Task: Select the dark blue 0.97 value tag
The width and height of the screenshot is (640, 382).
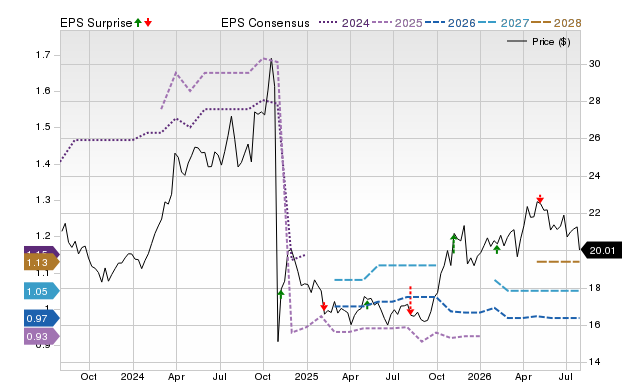Action: click(x=41, y=318)
